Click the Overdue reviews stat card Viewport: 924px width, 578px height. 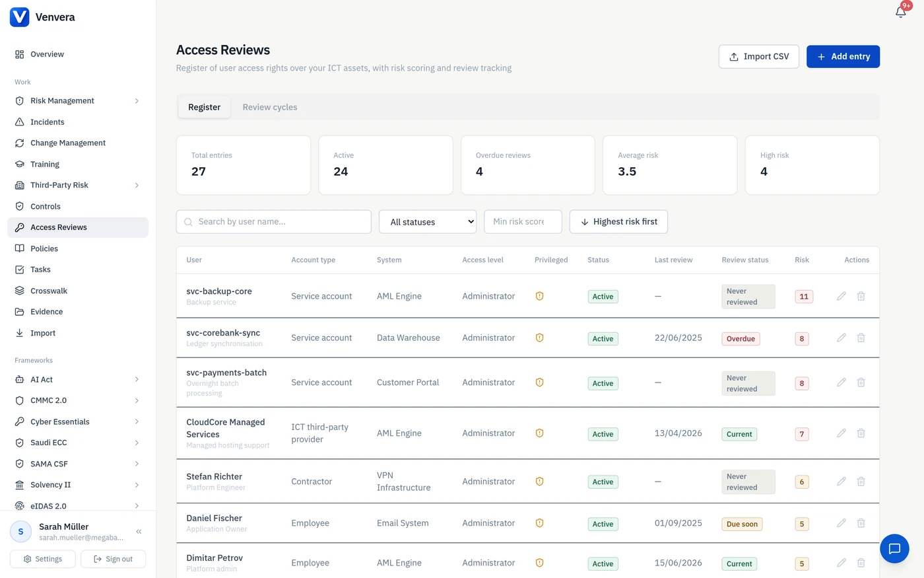coord(527,165)
